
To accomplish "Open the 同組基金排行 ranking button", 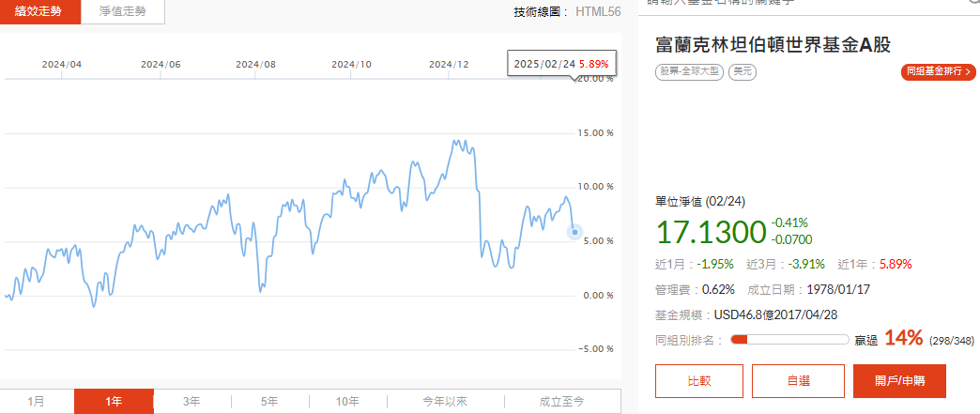I will point(938,72).
